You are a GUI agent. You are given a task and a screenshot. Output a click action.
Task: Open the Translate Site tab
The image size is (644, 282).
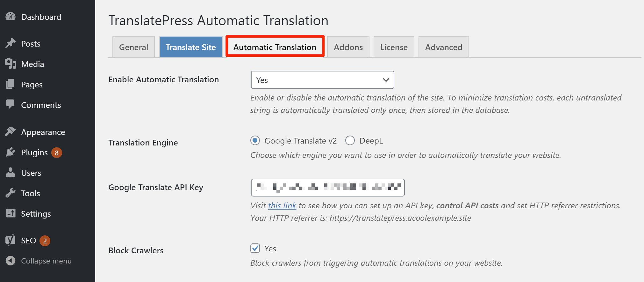[x=191, y=47]
